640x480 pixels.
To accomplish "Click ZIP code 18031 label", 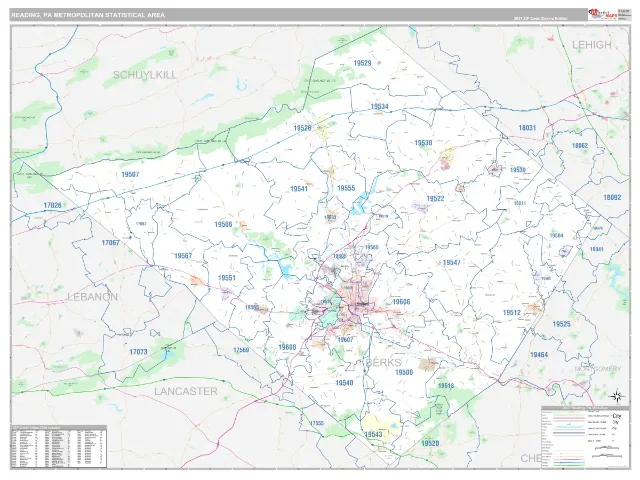I will pos(527,128).
